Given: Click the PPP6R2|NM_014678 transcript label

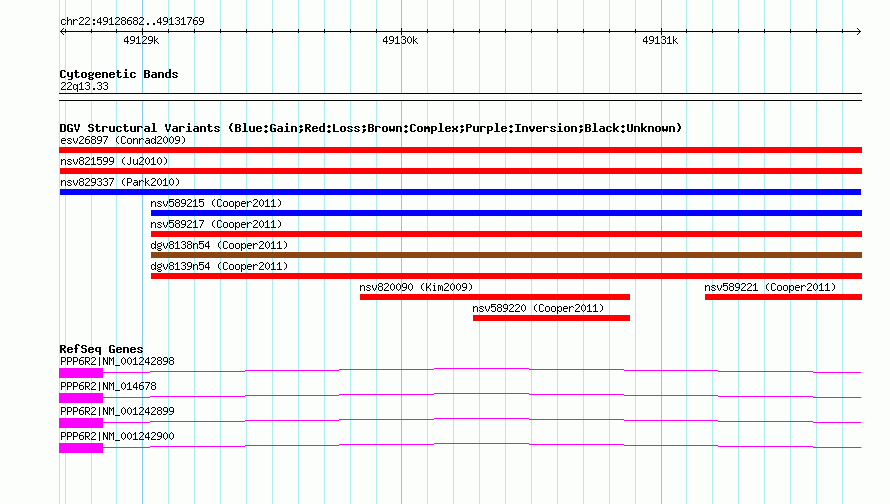Looking at the screenshot, I should (x=108, y=387).
